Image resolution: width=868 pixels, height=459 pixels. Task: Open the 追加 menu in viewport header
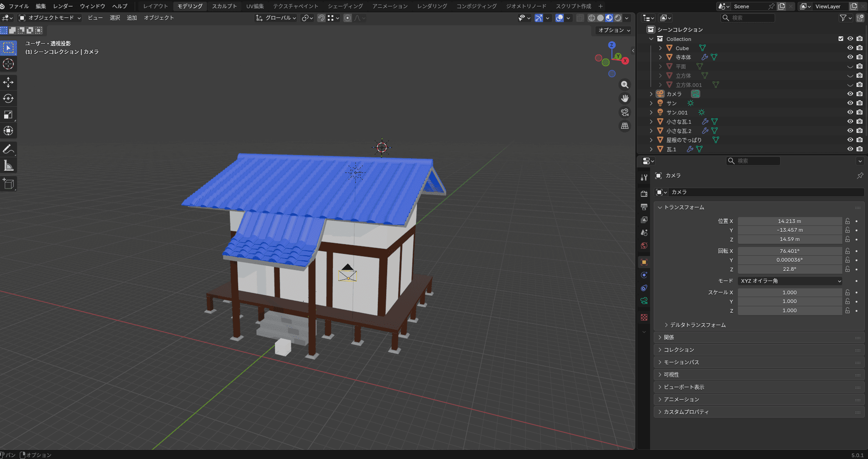click(132, 18)
